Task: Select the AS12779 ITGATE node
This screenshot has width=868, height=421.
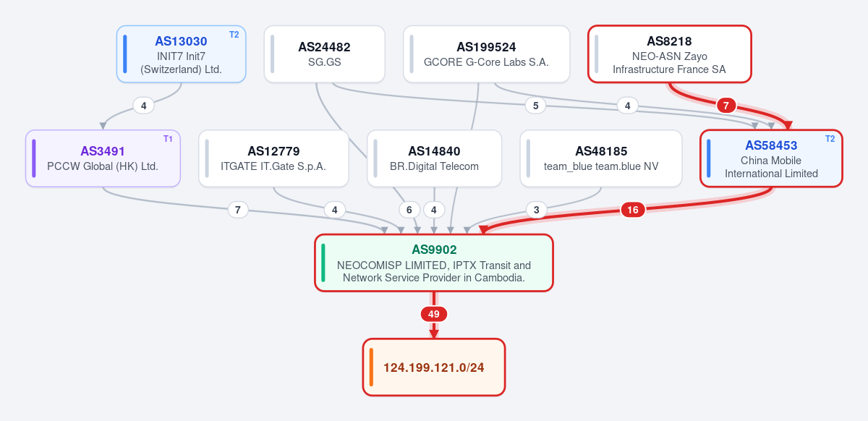Action: pyautogui.click(x=273, y=158)
